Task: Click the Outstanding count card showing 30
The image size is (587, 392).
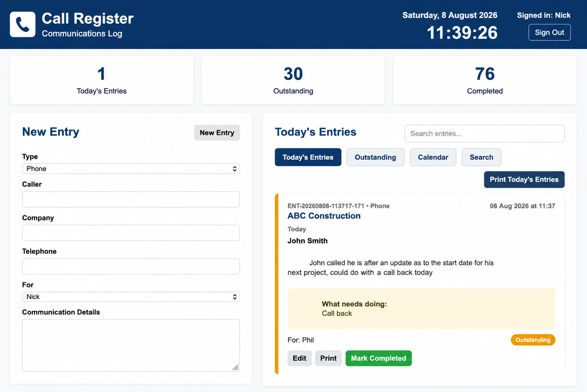Action: click(293, 80)
